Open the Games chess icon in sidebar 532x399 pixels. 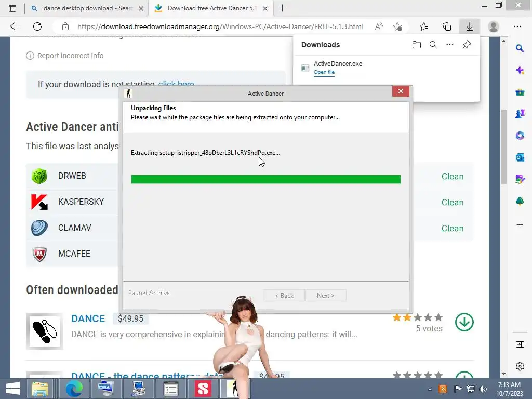pos(520,114)
